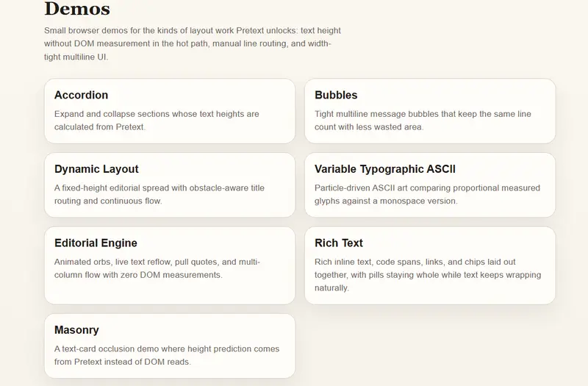Click the Demos page heading
Screen dimensions: 588x386
point(77,9)
